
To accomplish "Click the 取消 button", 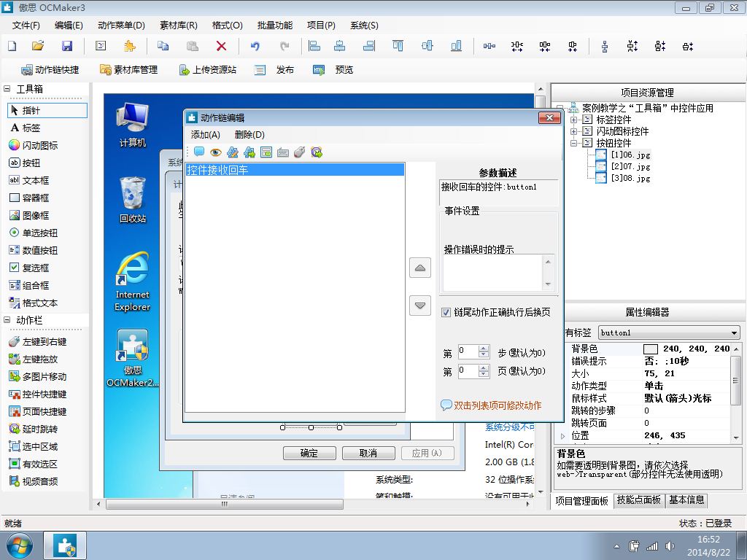I will coord(368,453).
